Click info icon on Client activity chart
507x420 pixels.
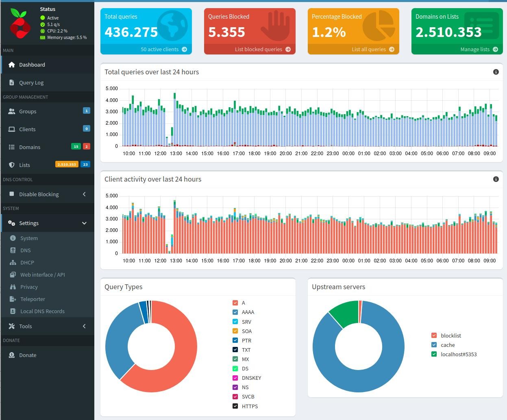coord(496,179)
